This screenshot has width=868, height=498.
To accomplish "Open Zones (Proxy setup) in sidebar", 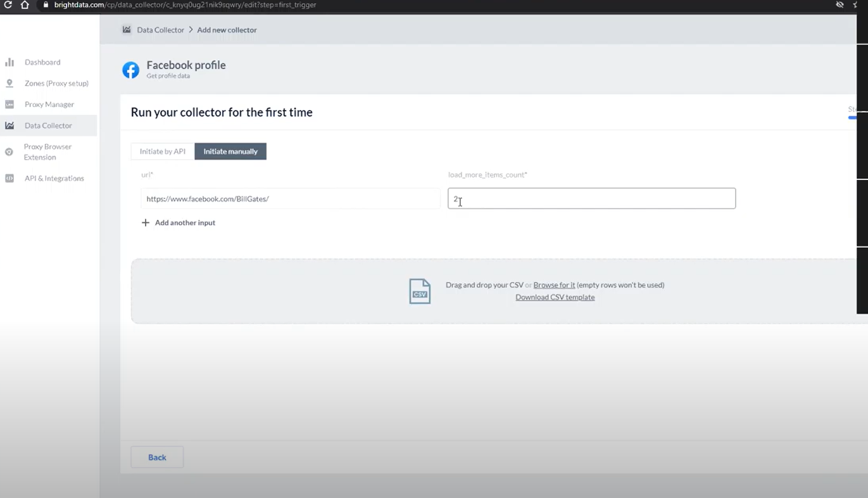I will click(56, 83).
